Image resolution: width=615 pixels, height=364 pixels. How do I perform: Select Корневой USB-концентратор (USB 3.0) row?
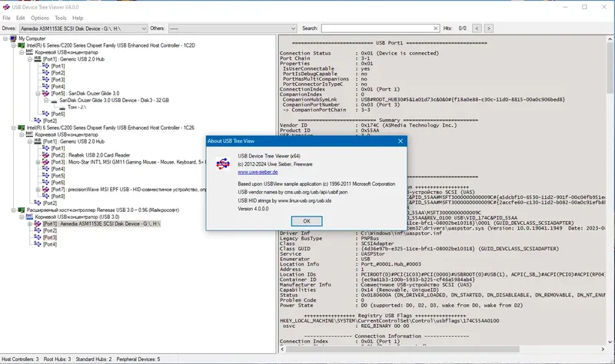tap(78, 217)
